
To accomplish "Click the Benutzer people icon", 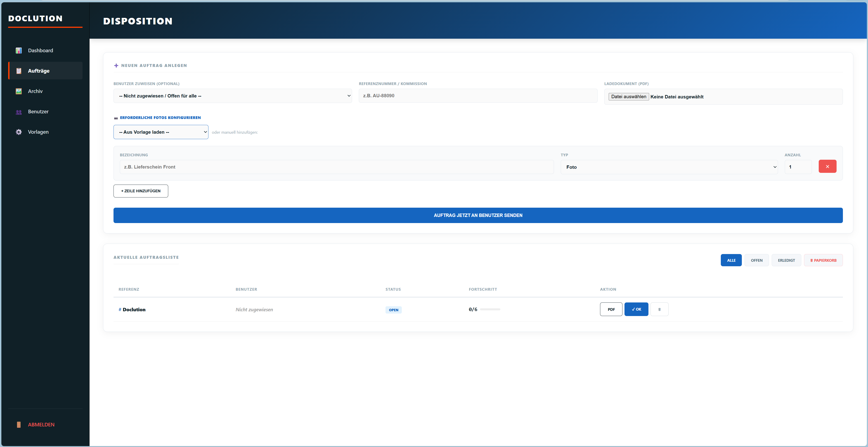I will pos(19,112).
